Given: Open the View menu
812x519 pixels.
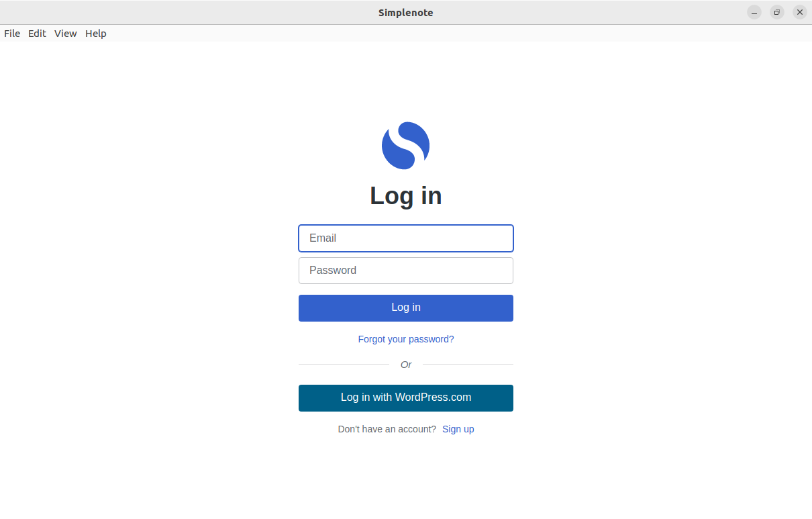Looking at the screenshot, I should pos(66,34).
